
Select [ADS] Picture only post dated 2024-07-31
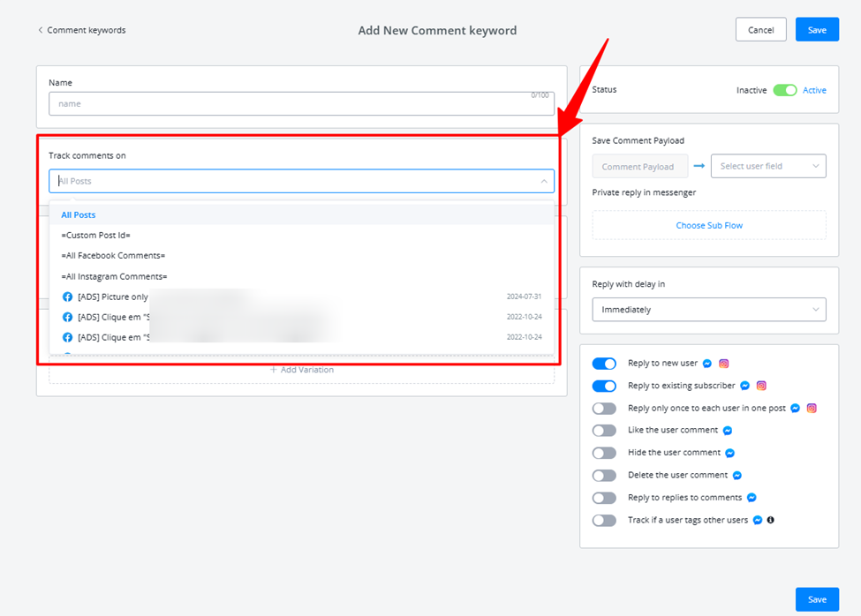pyautogui.click(x=301, y=297)
